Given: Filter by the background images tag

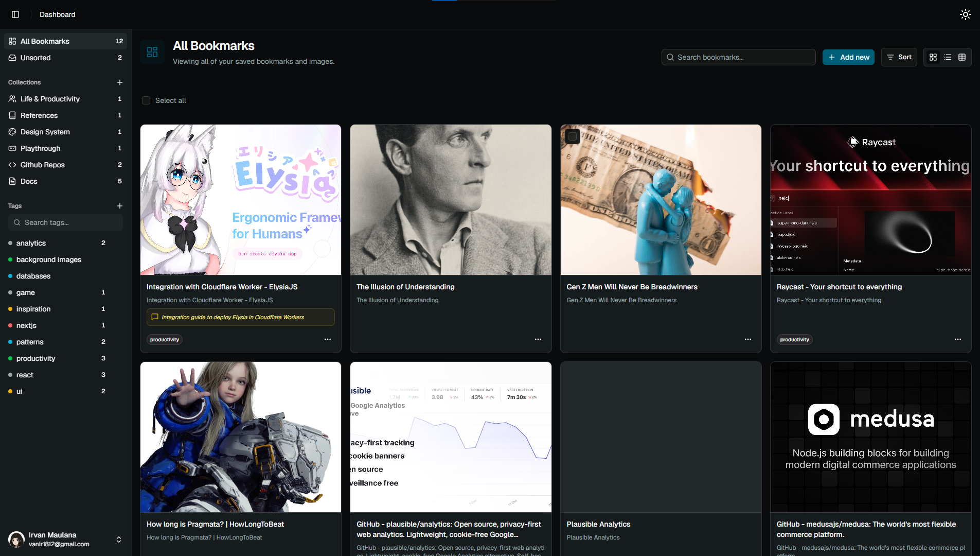Looking at the screenshot, I should click(x=58, y=259).
